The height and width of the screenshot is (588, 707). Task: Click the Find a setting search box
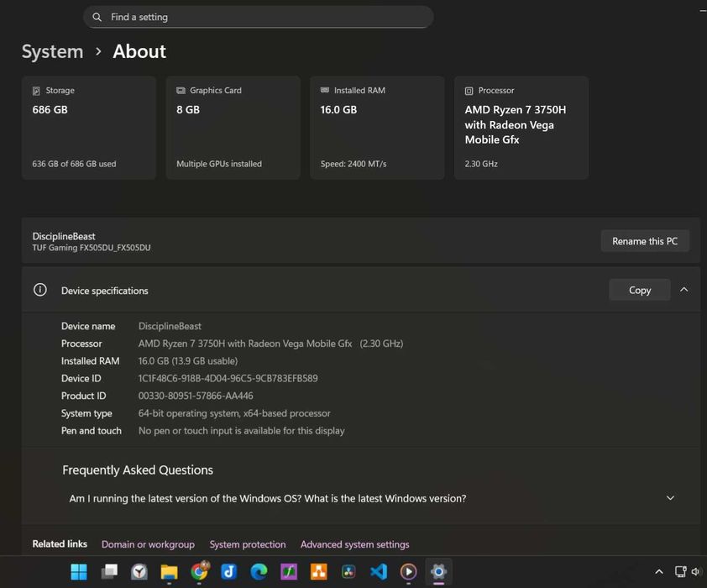[x=259, y=17]
